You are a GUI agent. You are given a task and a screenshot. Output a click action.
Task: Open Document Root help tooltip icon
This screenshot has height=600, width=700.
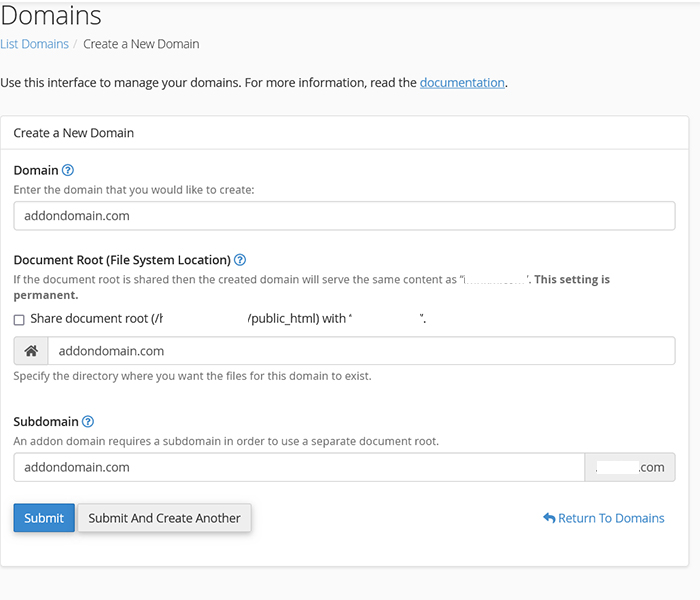(x=240, y=260)
